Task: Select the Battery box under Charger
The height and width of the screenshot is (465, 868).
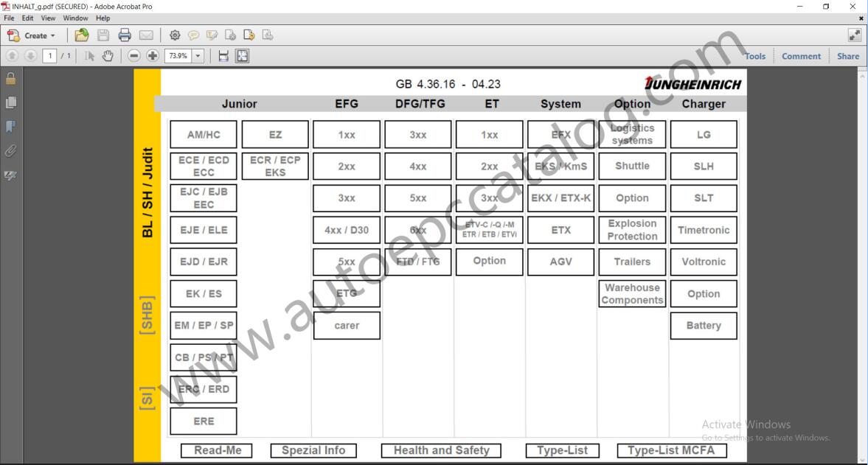Action: click(x=704, y=326)
